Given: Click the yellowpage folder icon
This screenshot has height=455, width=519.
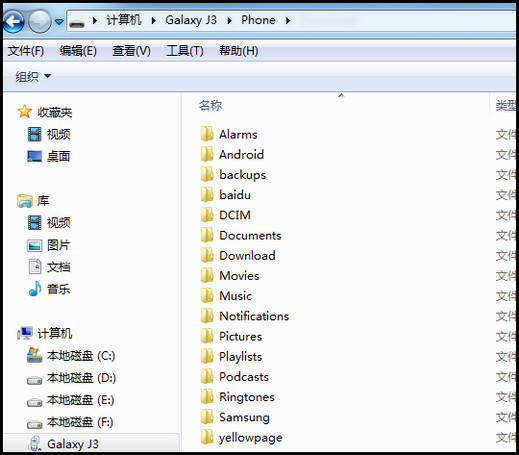Looking at the screenshot, I should point(207,437).
